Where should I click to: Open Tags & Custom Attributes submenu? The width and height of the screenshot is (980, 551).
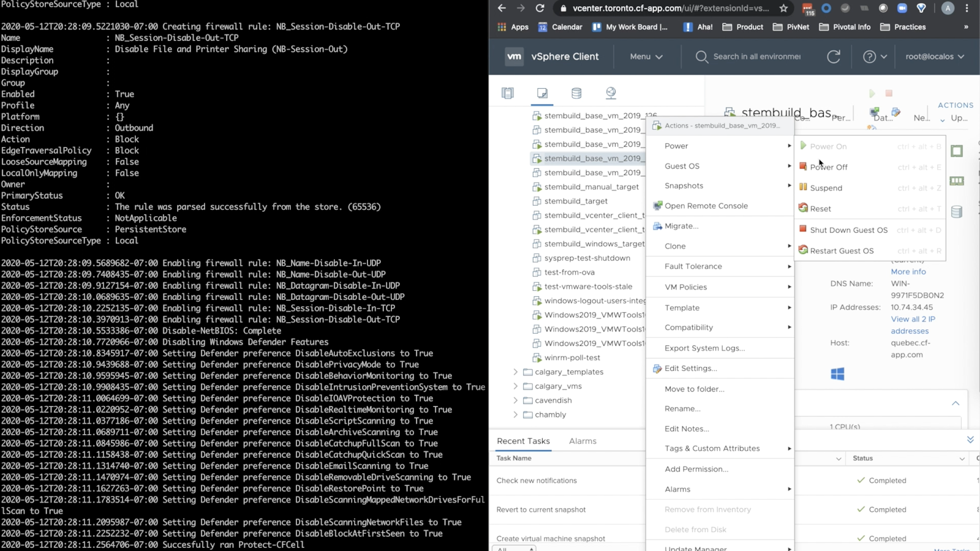720,449
